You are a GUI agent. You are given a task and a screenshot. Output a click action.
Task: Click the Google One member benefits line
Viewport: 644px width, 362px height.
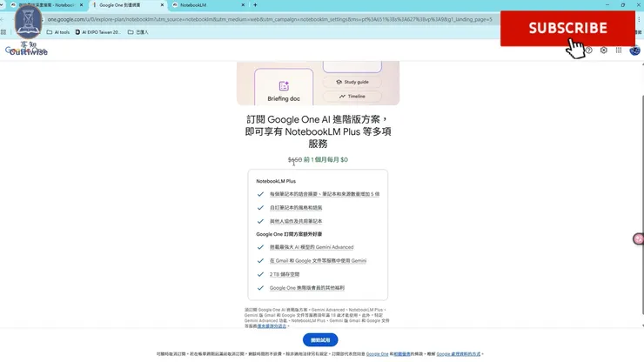(x=307, y=288)
